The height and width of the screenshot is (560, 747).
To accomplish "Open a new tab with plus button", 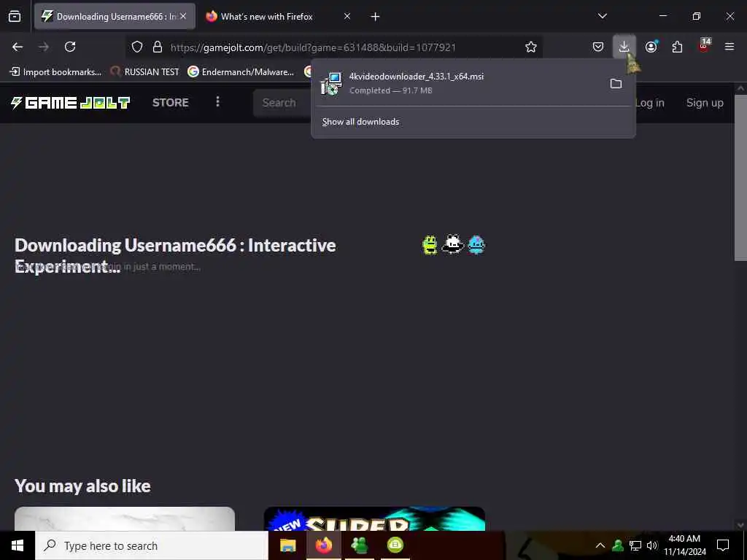I will [x=376, y=17].
